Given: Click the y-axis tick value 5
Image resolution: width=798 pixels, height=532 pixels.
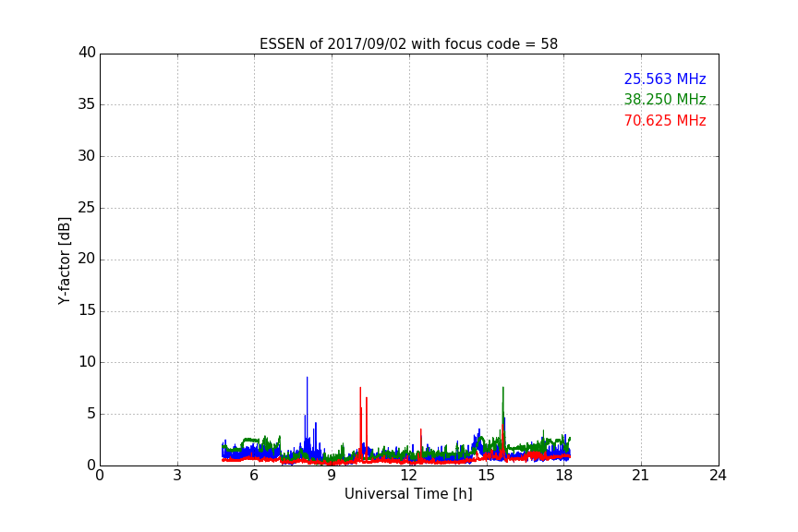Looking at the screenshot, I should pos(91,414).
